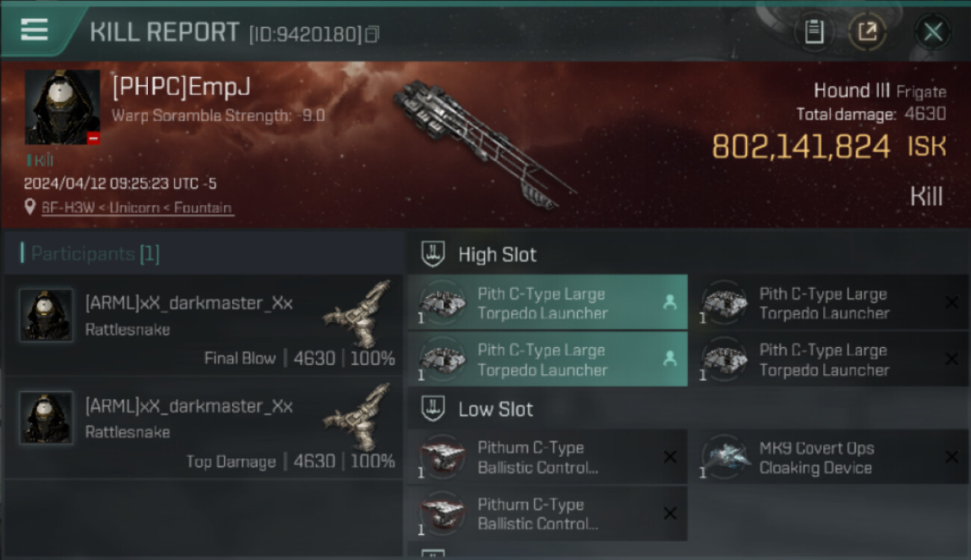This screenshot has width=971, height=560.
Task: Close the kill report window
Action: 933,32
